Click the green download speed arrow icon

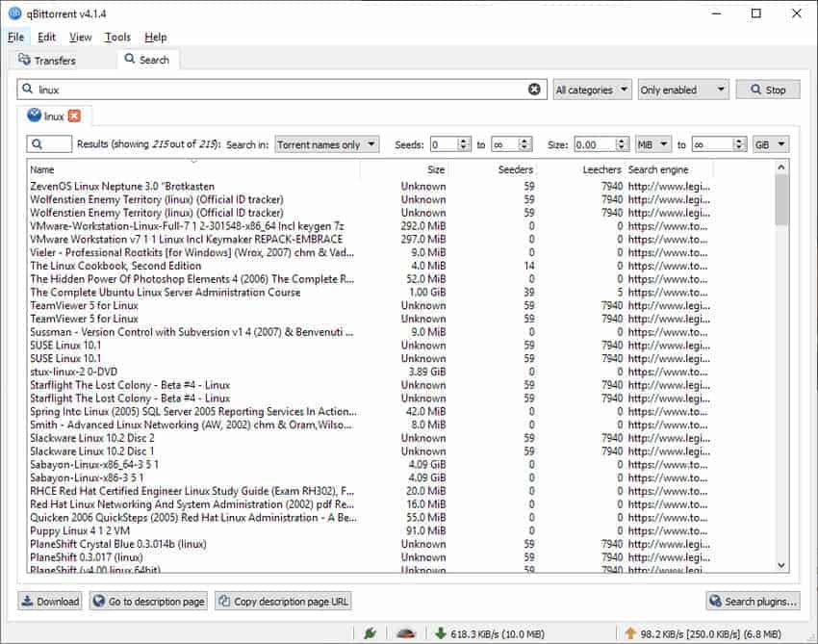pyautogui.click(x=441, y=633)
